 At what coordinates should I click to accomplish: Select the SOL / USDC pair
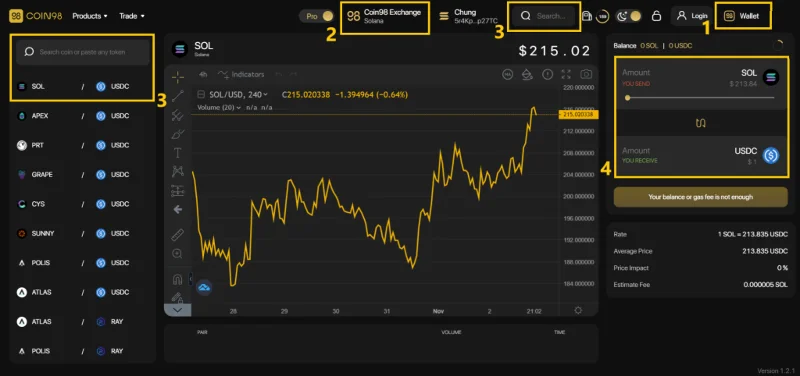(82, 87)
